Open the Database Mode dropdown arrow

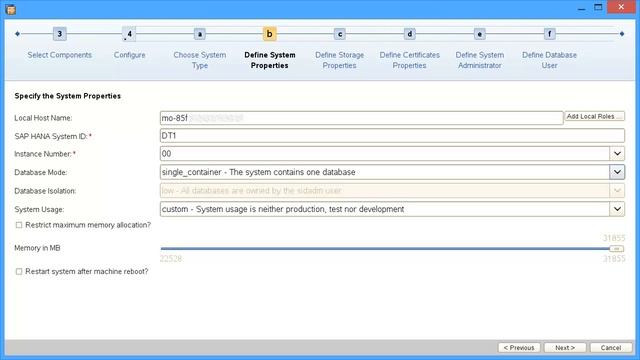(x=617, y=172)
